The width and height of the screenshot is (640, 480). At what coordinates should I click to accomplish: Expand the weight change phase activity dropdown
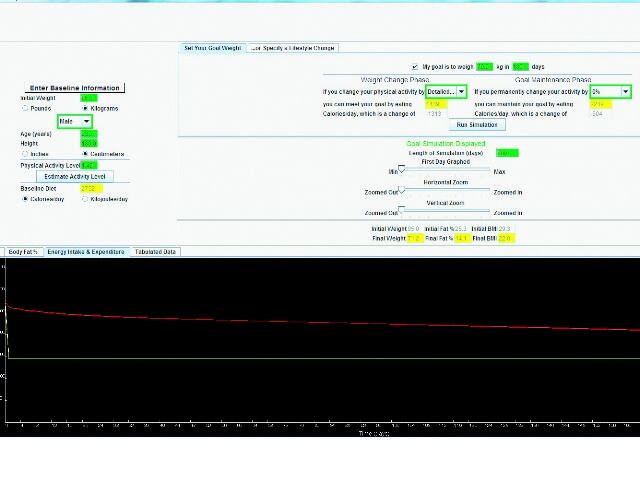tap(446, 91)
